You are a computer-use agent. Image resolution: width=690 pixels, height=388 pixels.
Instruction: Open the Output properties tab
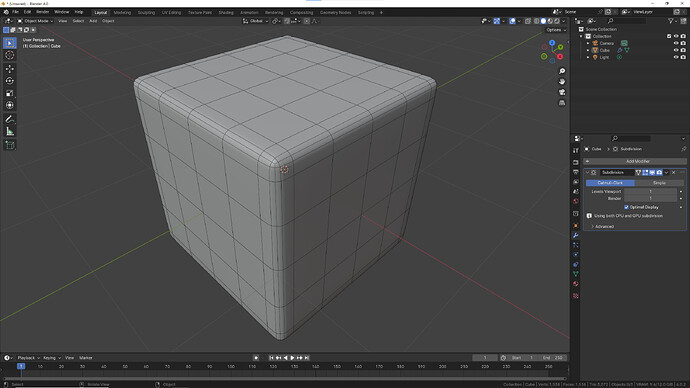point(576,172)
